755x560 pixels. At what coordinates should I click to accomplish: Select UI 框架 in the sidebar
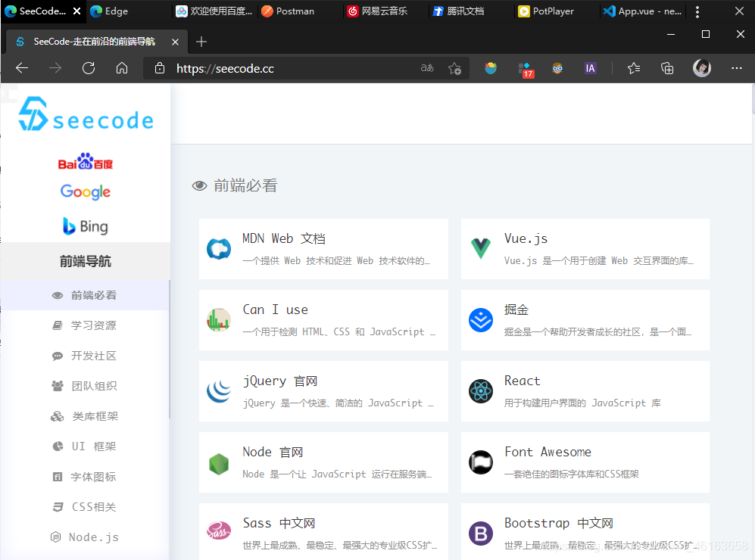click(x=85, y=446)
